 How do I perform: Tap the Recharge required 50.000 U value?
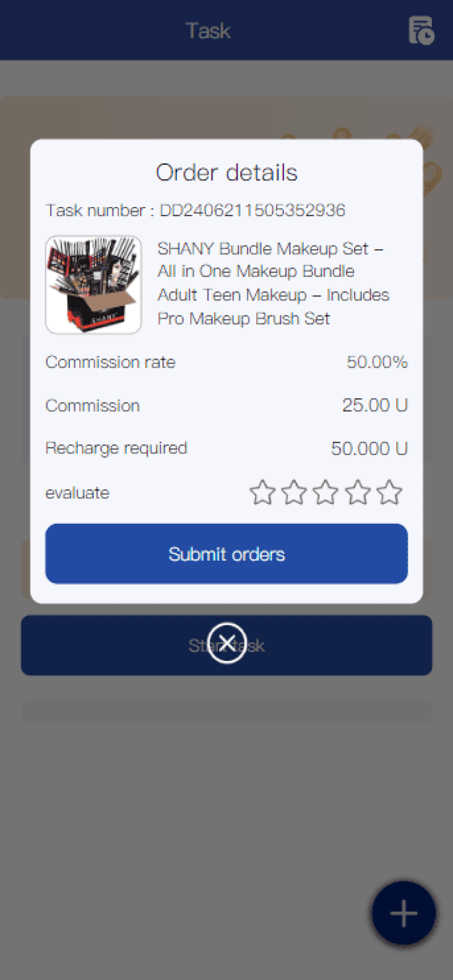370,448
